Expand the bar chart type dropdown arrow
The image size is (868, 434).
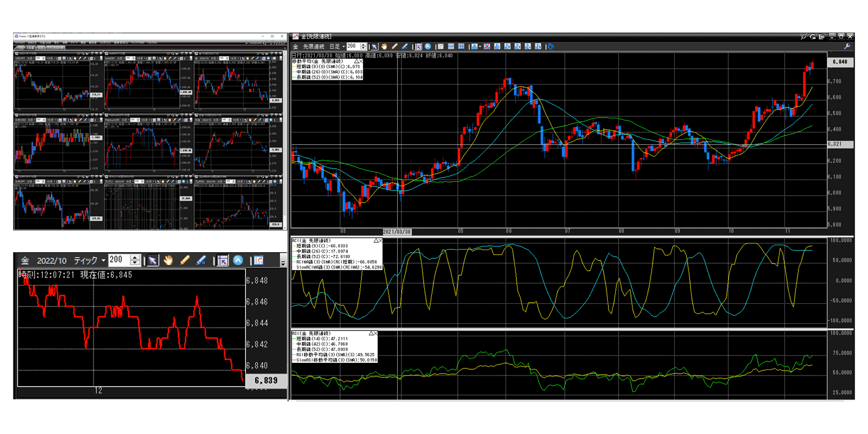[480, 47]
